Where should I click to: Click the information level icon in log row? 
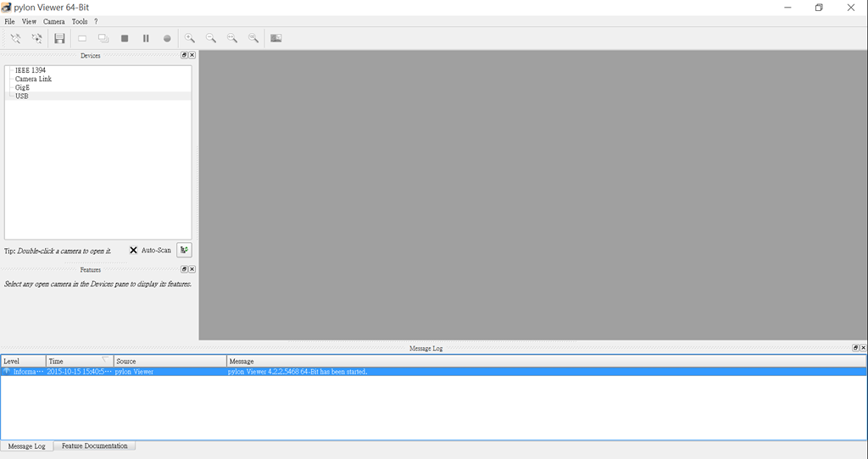tap(7, 372)
